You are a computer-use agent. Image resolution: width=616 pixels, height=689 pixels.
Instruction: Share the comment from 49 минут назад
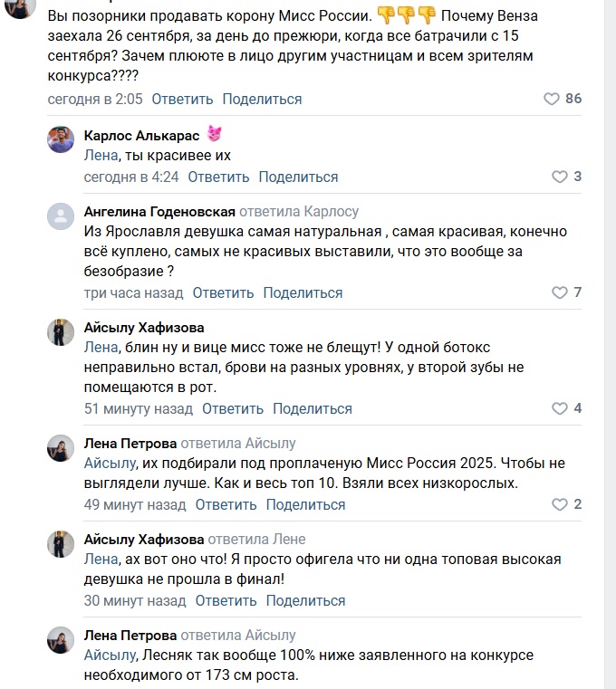(305, 505)
